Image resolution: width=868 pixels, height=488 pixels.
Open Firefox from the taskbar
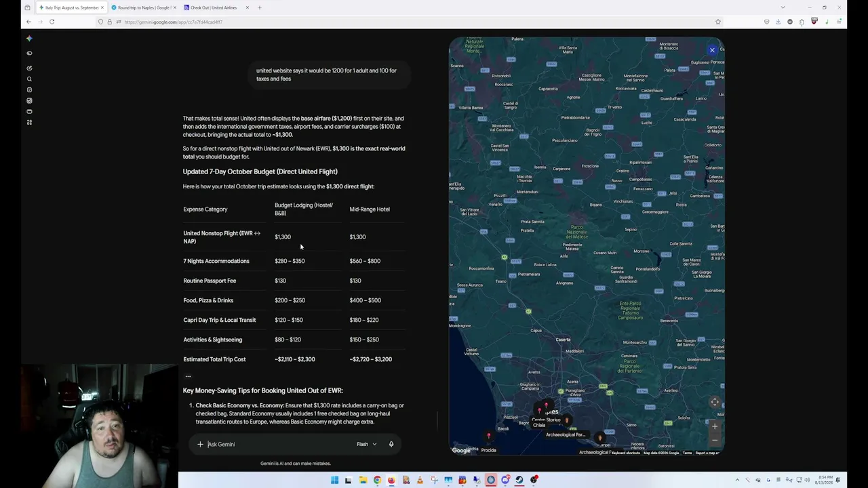tap(391, 480)
